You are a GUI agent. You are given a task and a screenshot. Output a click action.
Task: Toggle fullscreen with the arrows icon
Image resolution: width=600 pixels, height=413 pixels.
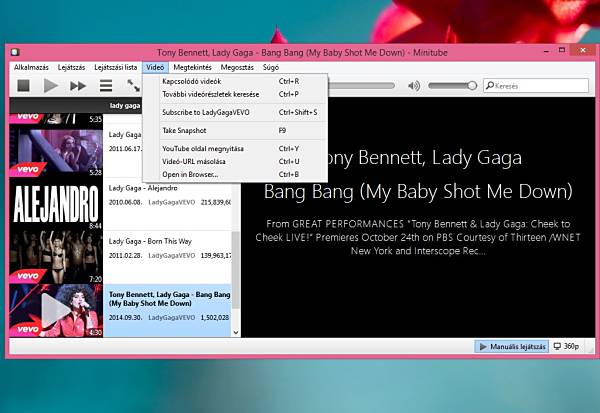134,86
